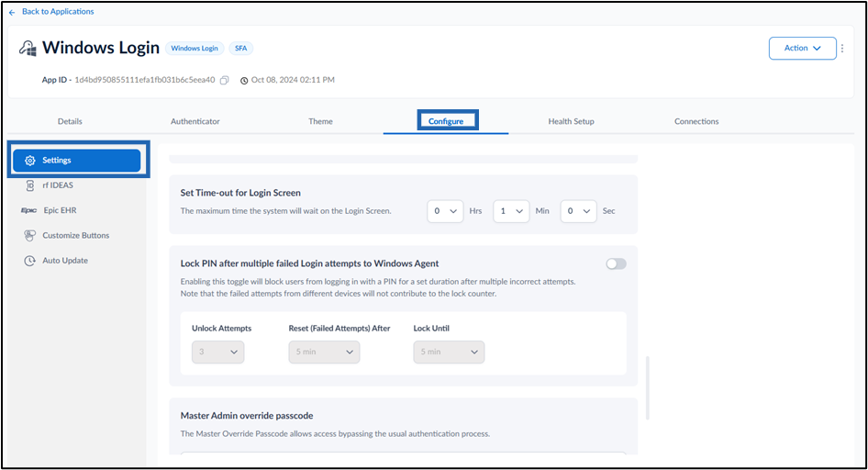Image resolution: width=868 pixels, height=470 pixels.
Task: Click the rf IDEAS sidebar icon
Action: pyautogui.click(x=30, y=185)
